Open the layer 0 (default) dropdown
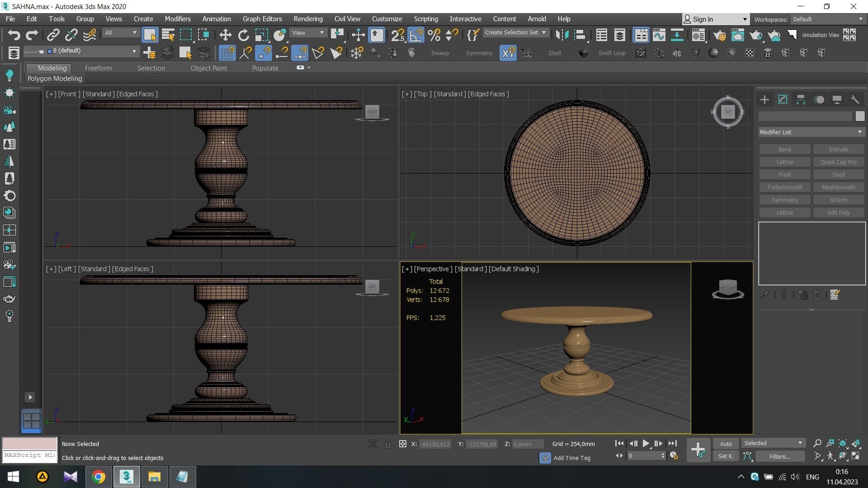 click(x=93, y=51)
